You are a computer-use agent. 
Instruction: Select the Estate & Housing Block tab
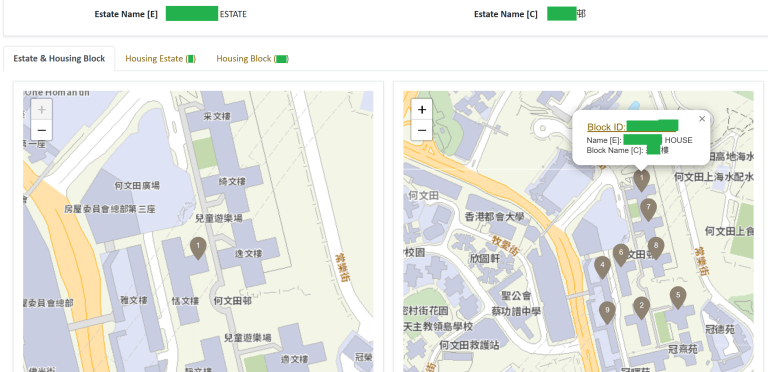[59, 59]
